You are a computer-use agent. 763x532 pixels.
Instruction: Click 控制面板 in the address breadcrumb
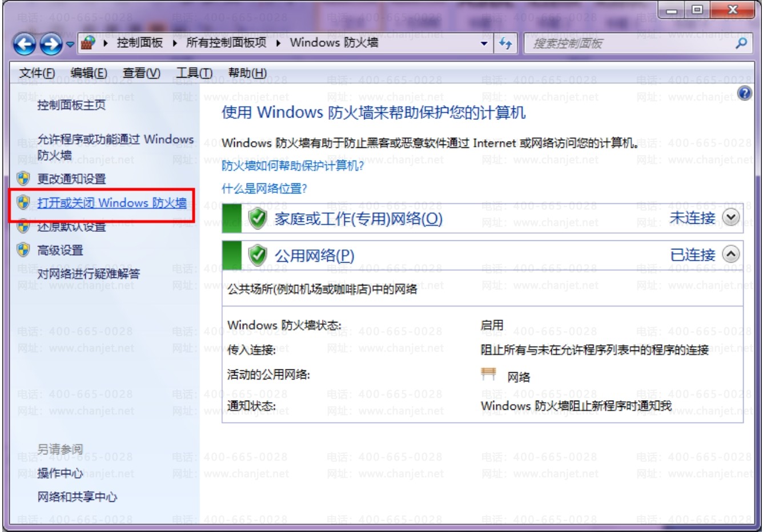[140, 43]
